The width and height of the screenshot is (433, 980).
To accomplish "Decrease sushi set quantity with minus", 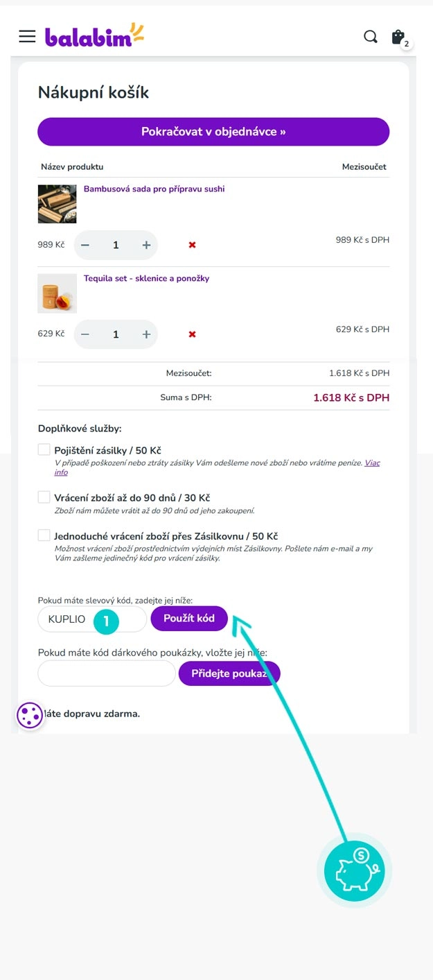I will click(85, 245).
